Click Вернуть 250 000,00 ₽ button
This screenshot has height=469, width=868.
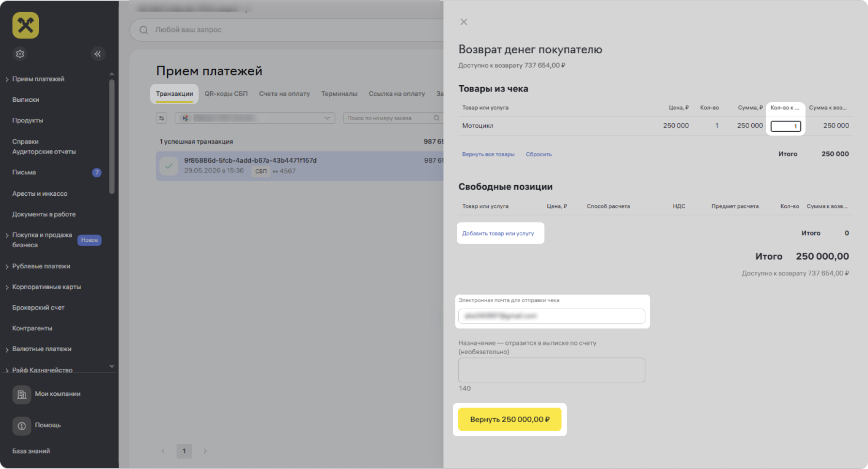pyautogui.click(x=510, y=420)
